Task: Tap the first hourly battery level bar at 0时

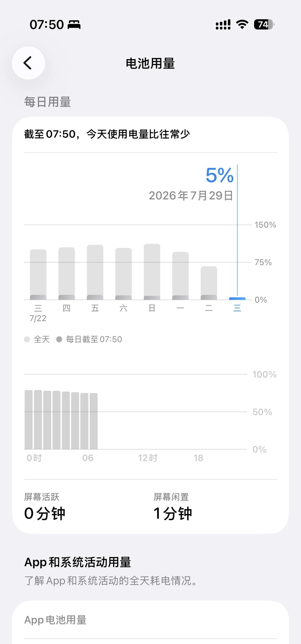Action: click(x=29, y=420)
